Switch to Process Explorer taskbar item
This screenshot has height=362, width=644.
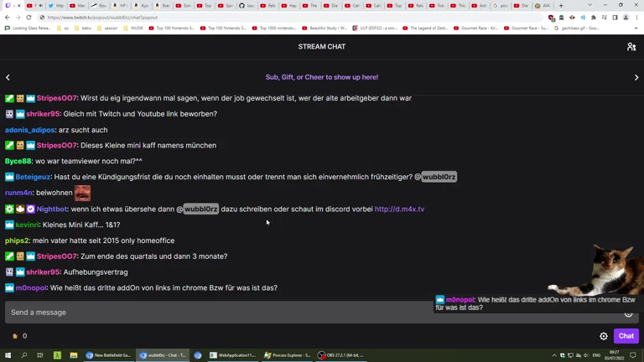click(288, 355)
